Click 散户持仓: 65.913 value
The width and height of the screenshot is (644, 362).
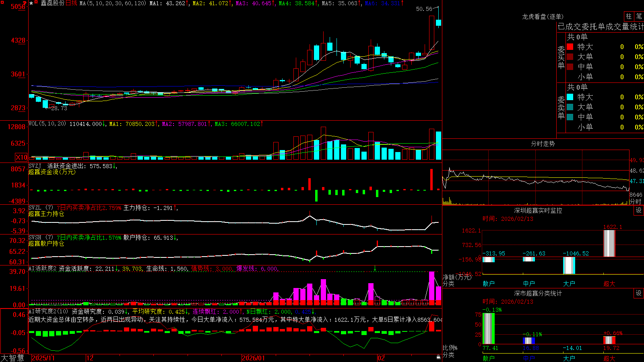coord(150,238)
